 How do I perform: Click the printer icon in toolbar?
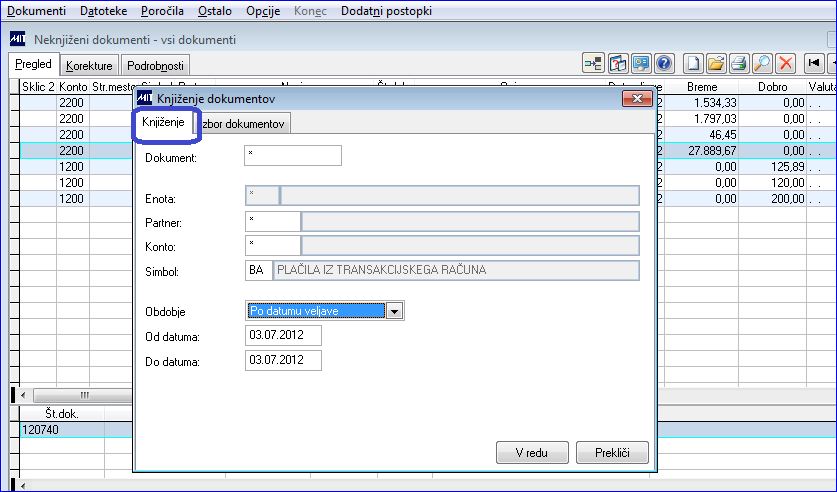(739, 64)
